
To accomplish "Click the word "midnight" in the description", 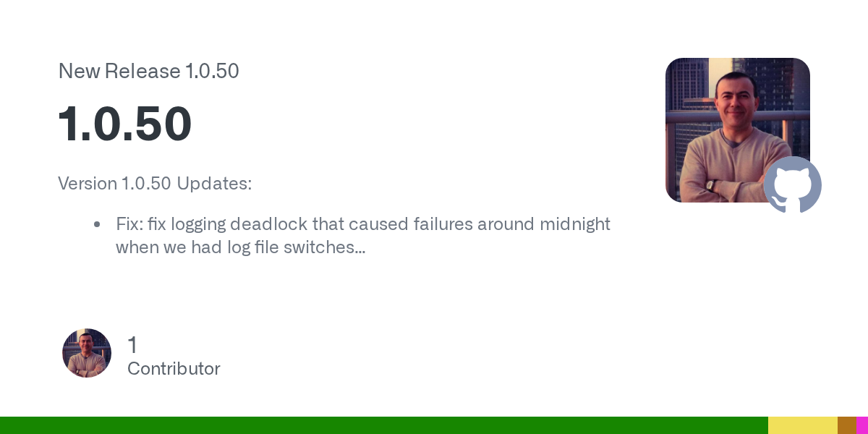I will pos(575,224).
